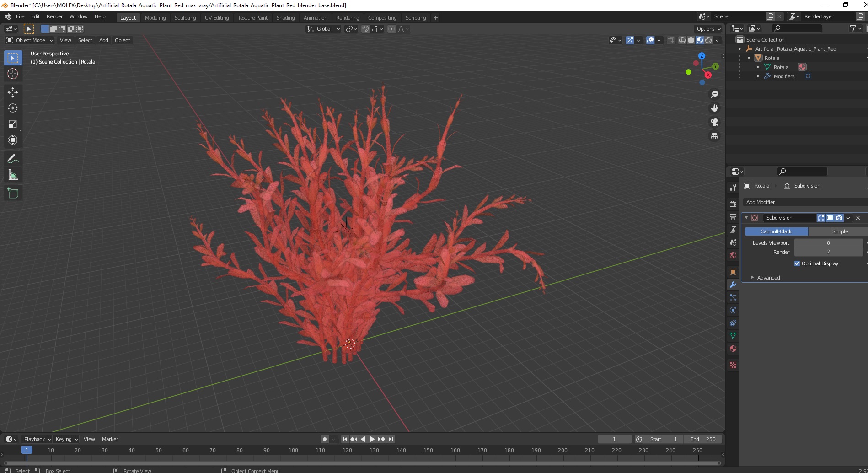Open the Render menu
Viewport: 868px width, 473px height.
[x=55, y=16]
